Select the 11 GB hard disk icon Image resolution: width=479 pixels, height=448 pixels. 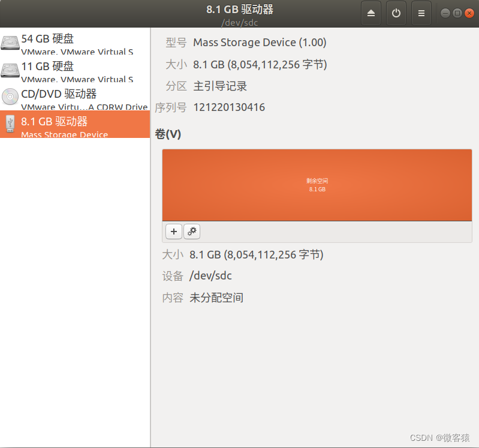[x=10, y=70]
